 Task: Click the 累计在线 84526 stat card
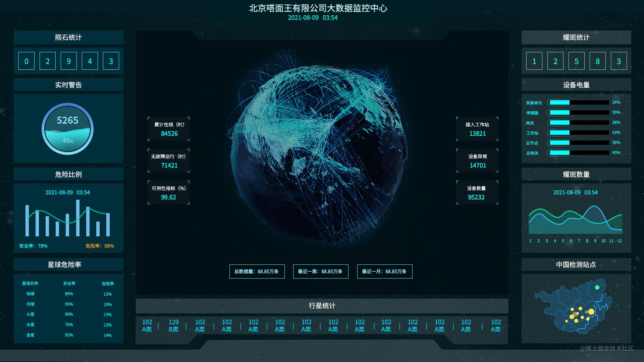point(169,129)
